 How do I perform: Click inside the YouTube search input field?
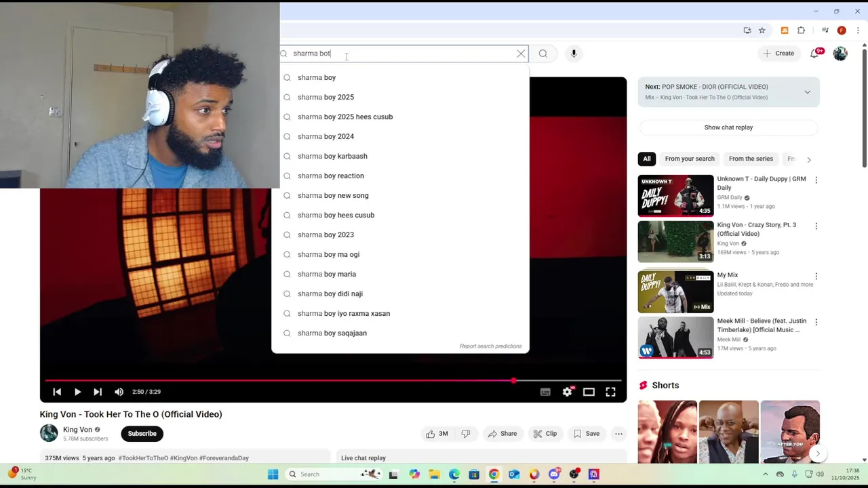[x=403, y=54]
